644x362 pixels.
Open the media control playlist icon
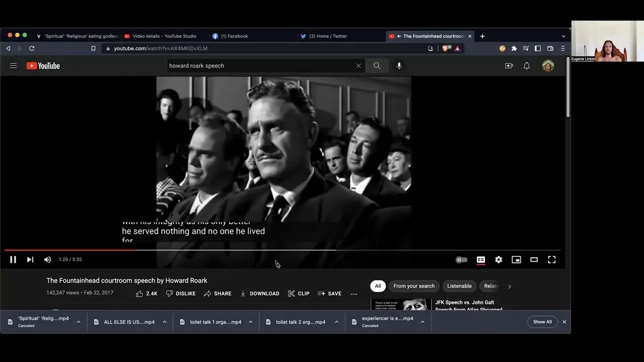(x=526, y=48)
